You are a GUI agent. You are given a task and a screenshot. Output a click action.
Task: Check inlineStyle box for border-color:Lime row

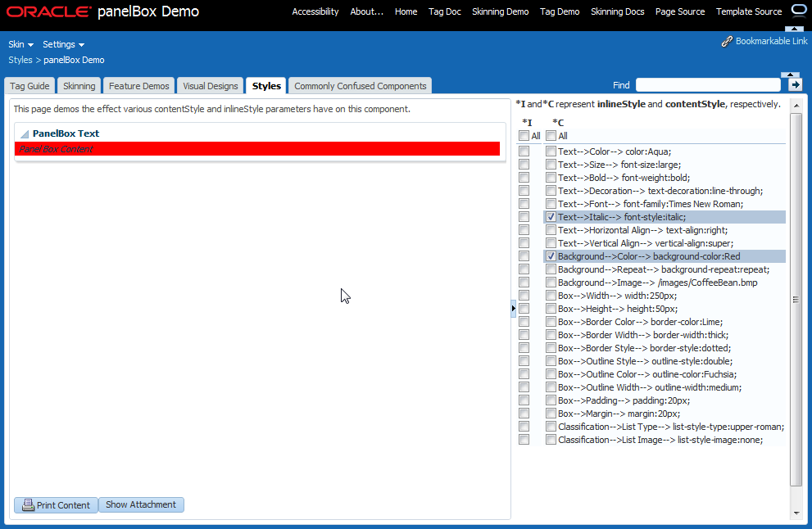tap(524, 322)
